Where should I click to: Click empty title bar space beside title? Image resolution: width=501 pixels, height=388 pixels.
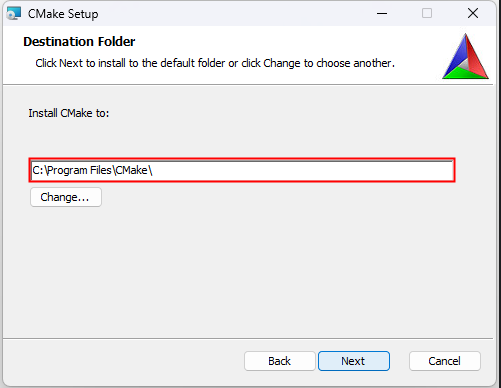tap(233, 13)
